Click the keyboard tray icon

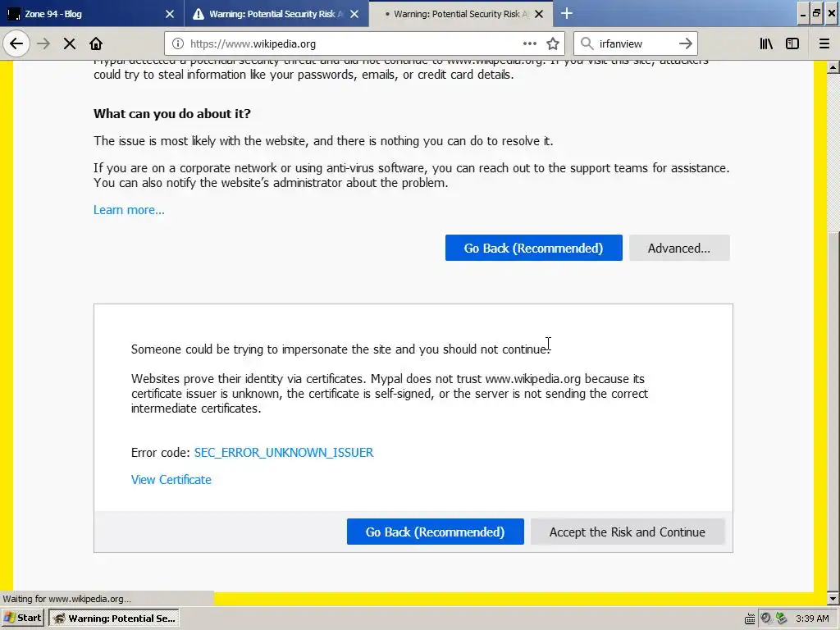tap(750, 619)
